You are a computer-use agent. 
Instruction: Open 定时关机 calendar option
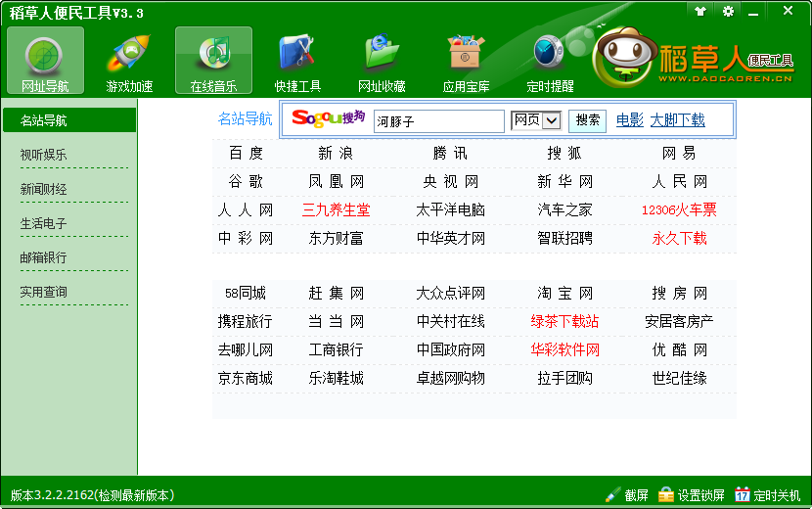click(x=767, y=495)
